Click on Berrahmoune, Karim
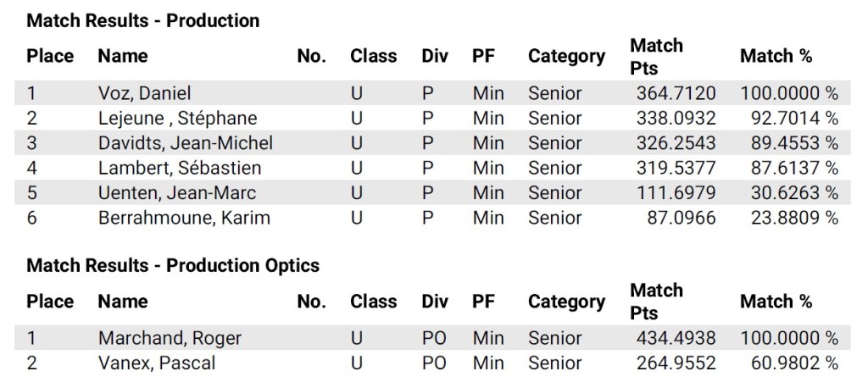Screen dimensions: 868x388 coord(184,218)
